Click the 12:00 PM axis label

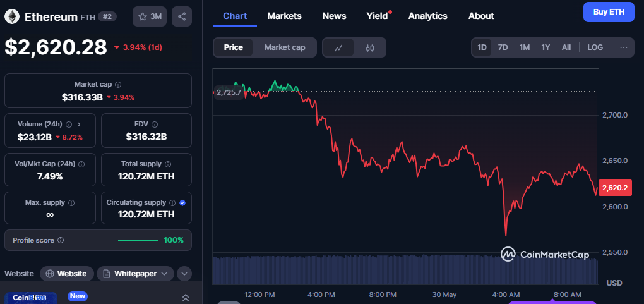click(x=259, y=295)
